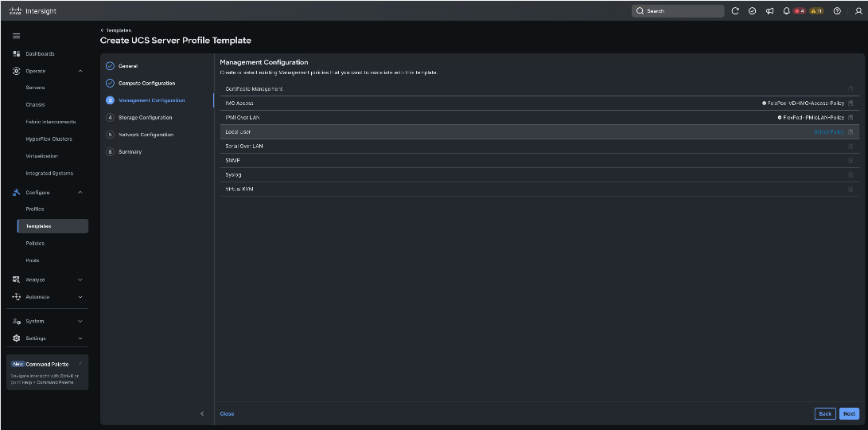Click the Cisco Intersight logo

[x=33, y=11]
